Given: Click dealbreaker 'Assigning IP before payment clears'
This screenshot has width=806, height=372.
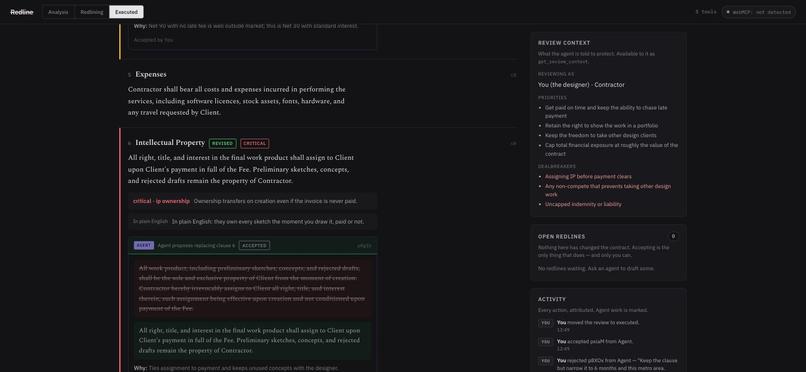Looking at the screenshot, I should (x=588, y=176).
